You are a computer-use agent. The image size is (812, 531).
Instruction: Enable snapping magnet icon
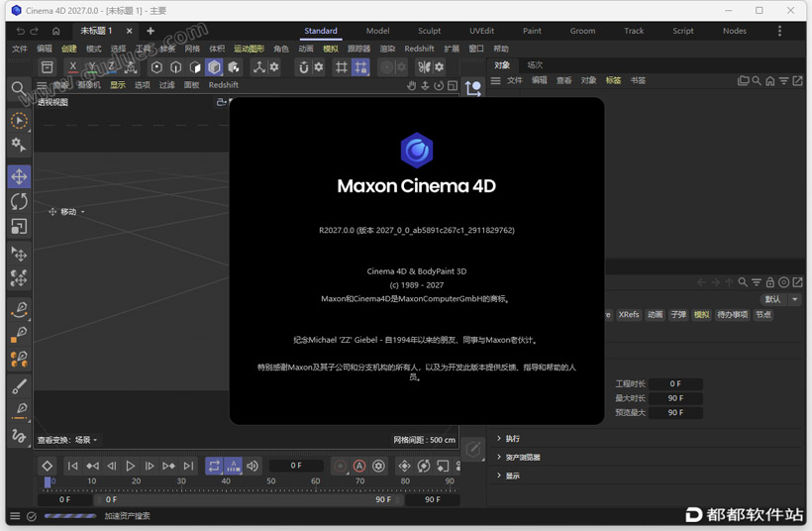click(x=304, y=66)
